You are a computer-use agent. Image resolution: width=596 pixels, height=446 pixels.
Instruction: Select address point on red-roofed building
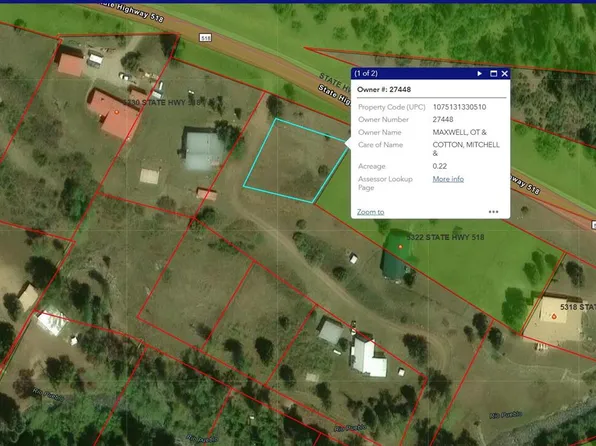(x=117, y=112)
